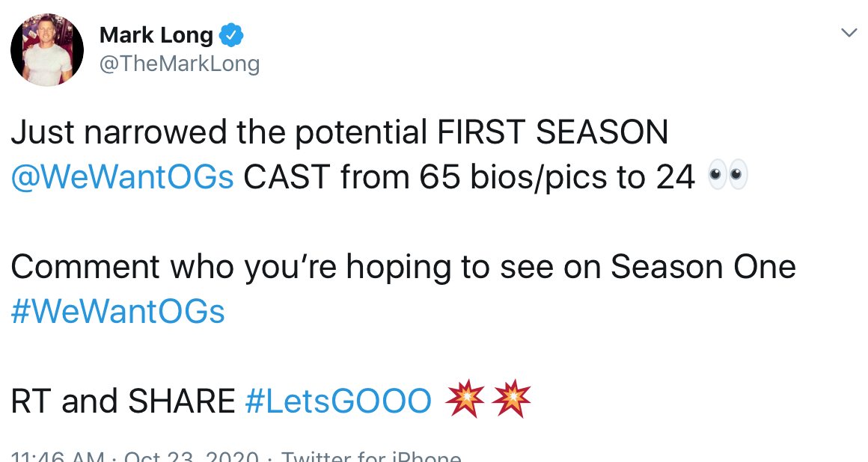The height and width of the screenshot is (462, 868).
Task: Open Mark Long's profile picture
Action: [x=47, y=50]
